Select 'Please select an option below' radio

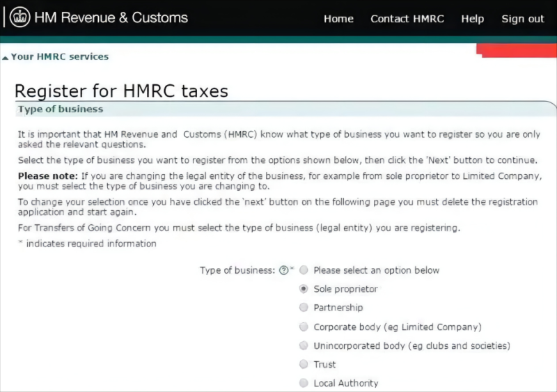(304, 270)
